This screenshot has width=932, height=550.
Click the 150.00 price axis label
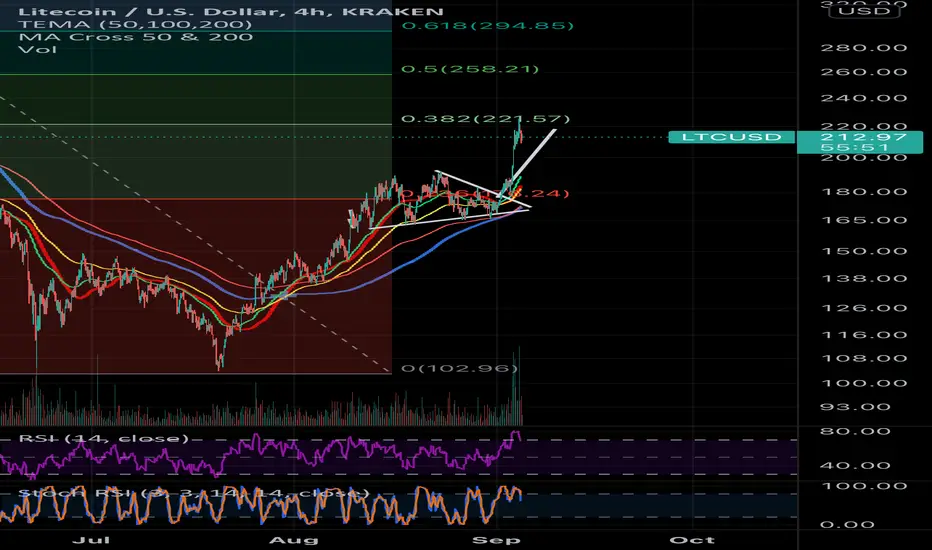click(x=864, y=252)
